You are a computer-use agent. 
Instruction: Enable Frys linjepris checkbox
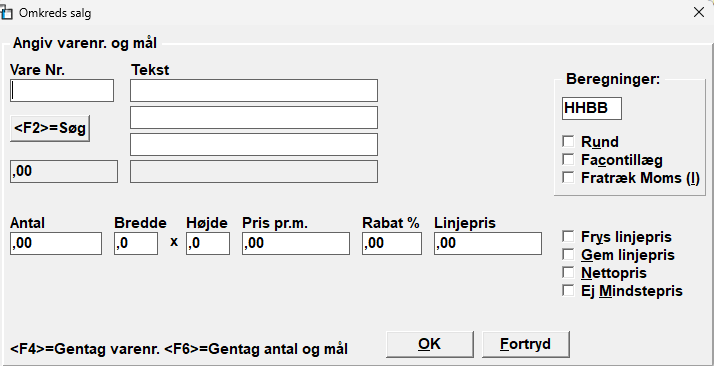pyautogui.click(x=568, y=236)
